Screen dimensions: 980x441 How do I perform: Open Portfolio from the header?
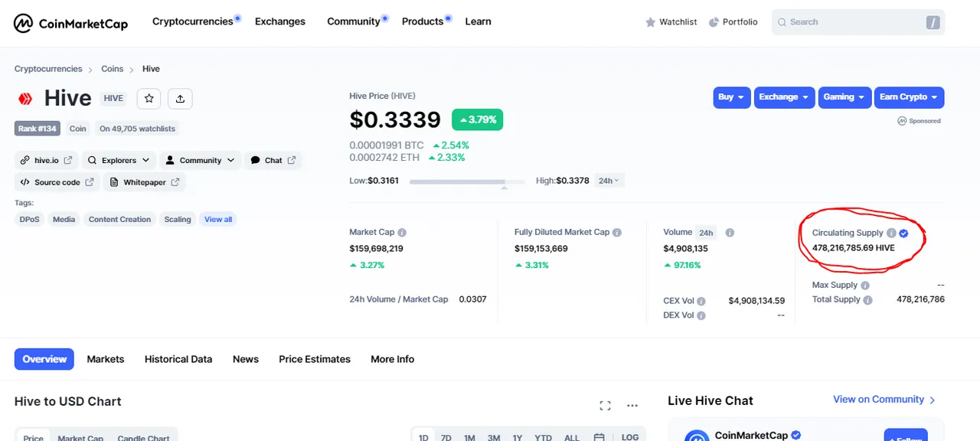pos(733,22)
